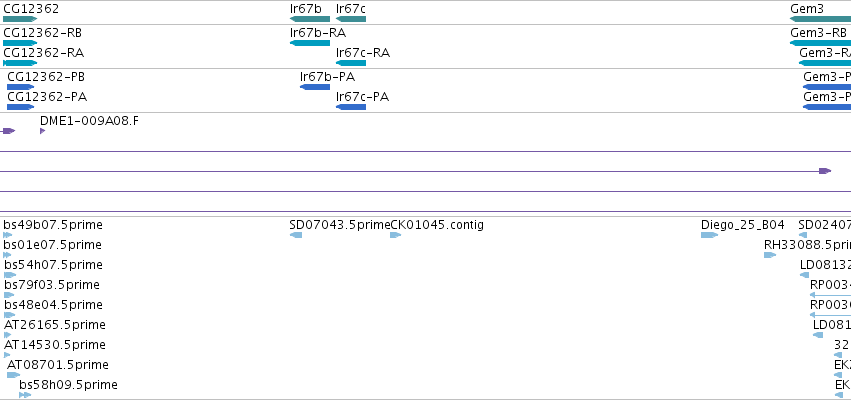
Task: Click the Ir67c-RA transcript arrow
Action: tap(351, 63)
